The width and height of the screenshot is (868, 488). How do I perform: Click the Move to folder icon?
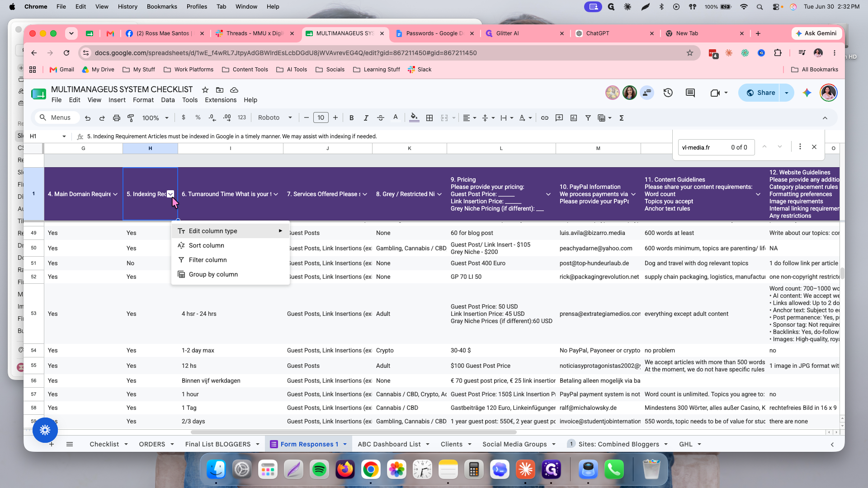[x=220, y=89]
